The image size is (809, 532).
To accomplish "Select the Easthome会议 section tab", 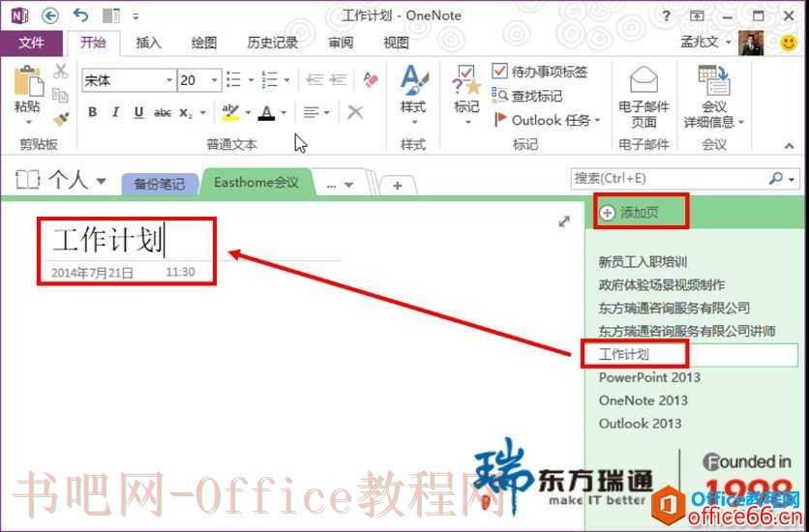I will [256, 183].
